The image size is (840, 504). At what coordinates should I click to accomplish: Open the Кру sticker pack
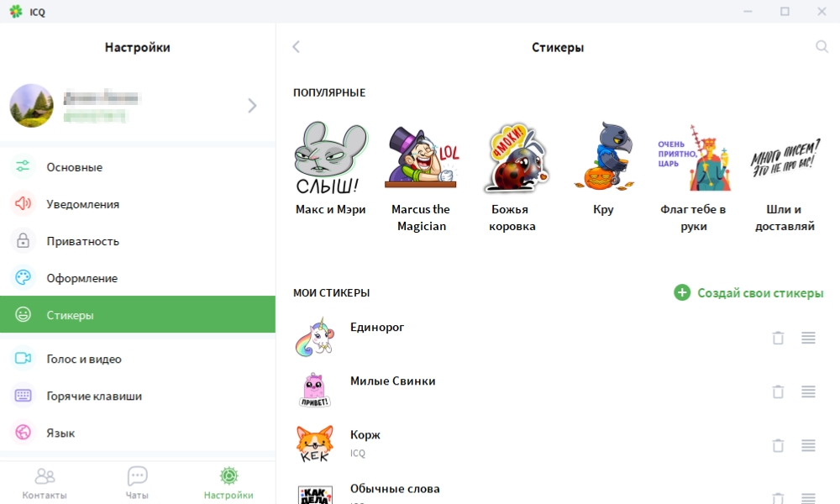(603, 169)
